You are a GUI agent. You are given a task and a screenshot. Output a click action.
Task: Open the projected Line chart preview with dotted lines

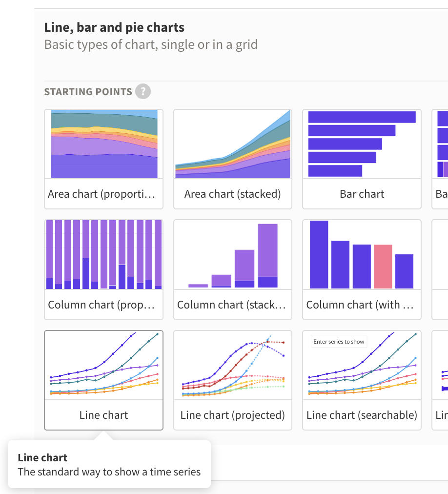click(x=233, y=365)
